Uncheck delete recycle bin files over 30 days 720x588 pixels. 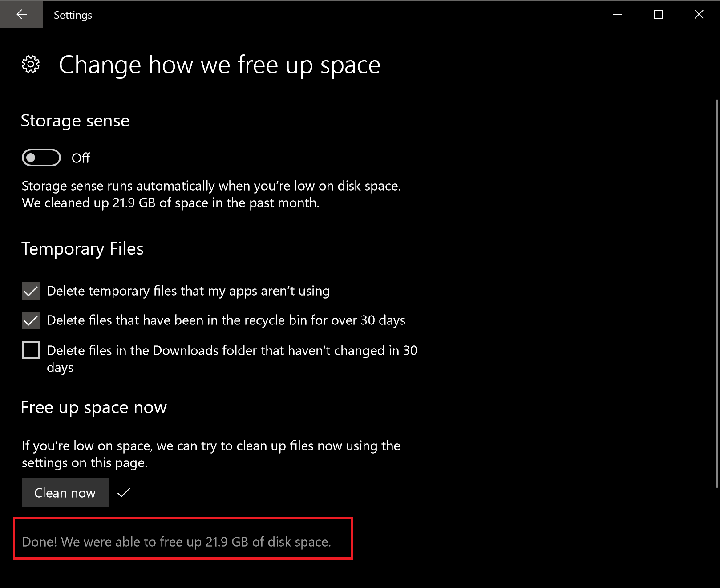(31, 320)
